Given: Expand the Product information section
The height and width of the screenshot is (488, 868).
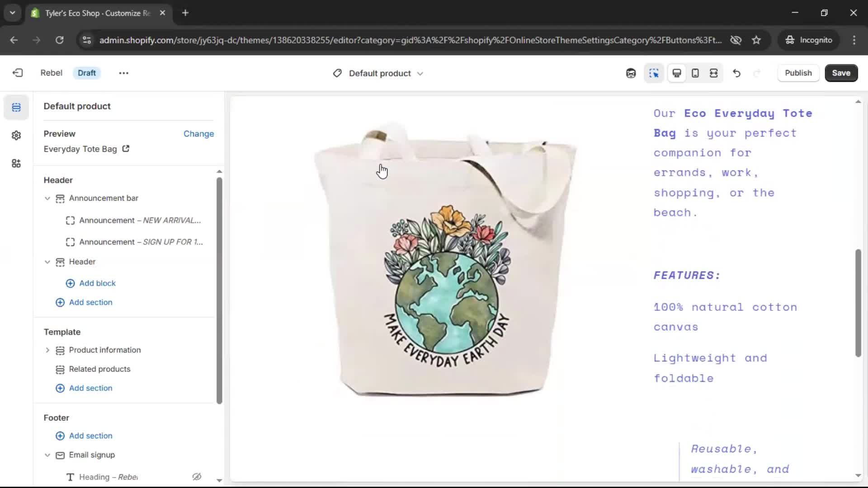Looking at the screenshot, I should click(47, 350).
